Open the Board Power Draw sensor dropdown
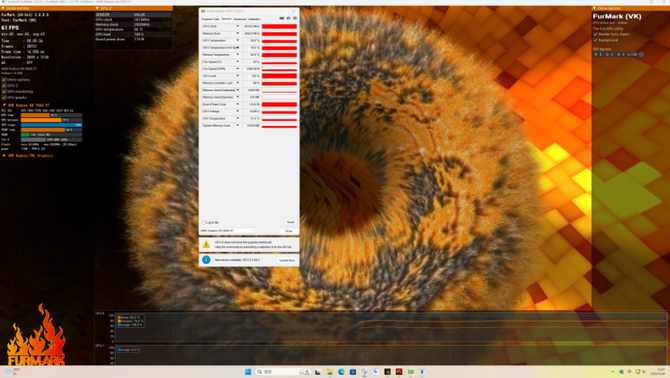Viewport: 670px width, 378px height. coord(238,104)
